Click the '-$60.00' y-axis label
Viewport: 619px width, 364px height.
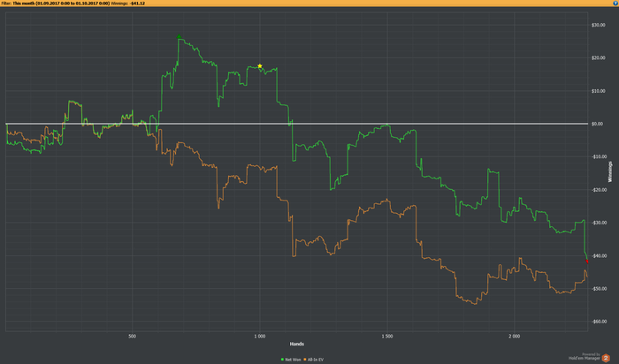tap(599, 322)
